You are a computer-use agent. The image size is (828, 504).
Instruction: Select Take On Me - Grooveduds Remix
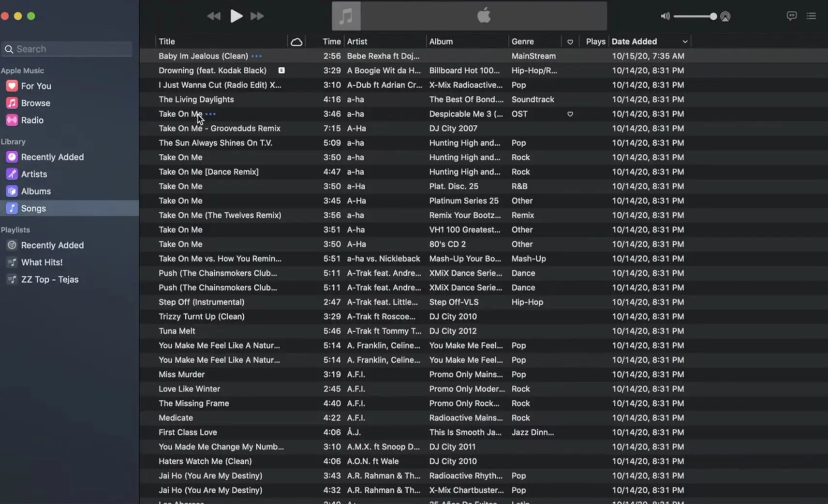click(x=220, y=129)
